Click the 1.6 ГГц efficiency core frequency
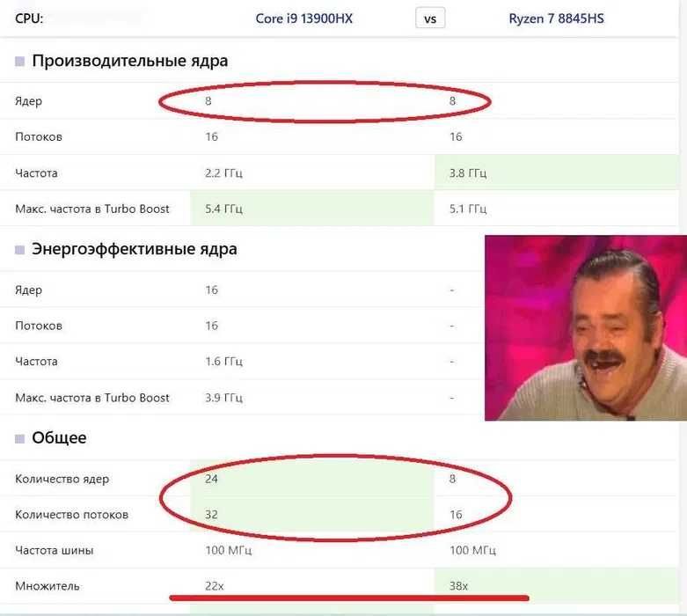The image size is (687, 616). (223, 362)
